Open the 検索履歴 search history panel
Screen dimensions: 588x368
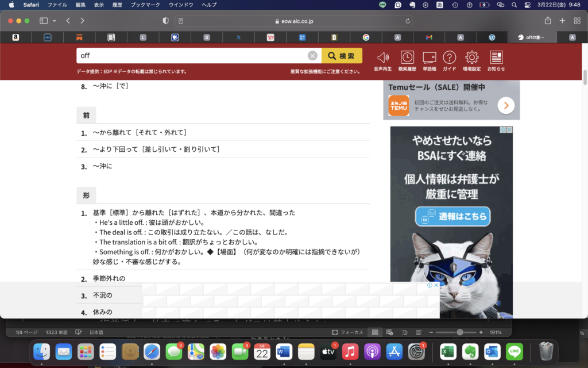[407, 57]
